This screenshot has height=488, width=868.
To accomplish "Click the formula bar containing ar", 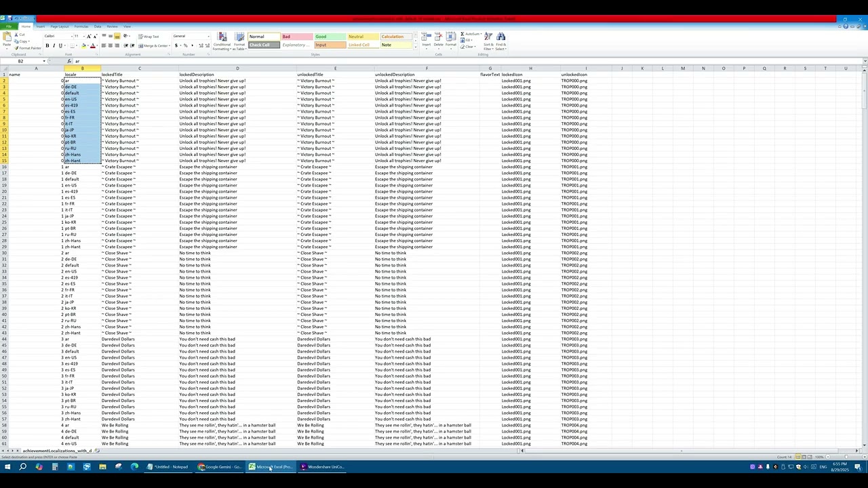I will (x=468, y=61).
